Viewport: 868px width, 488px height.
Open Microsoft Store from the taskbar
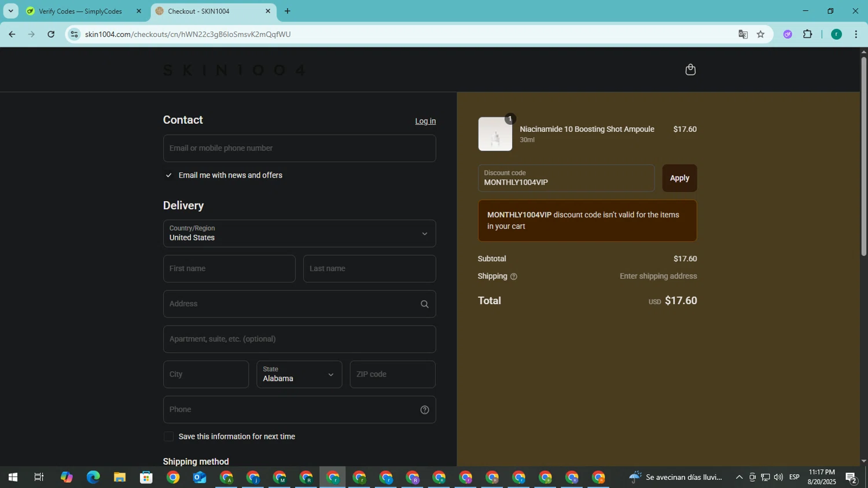[x=146, y=478]
